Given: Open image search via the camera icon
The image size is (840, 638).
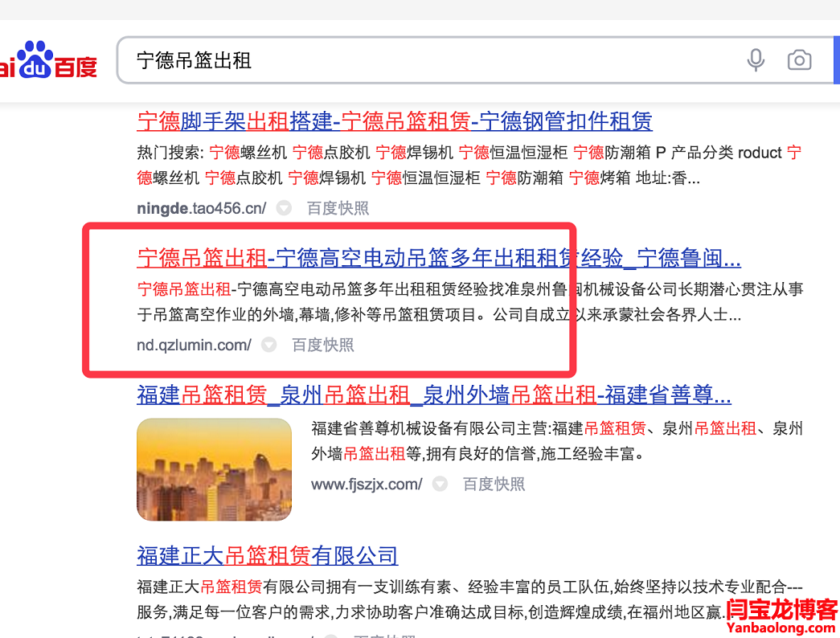Looking at the screenshot, I should pyautogui.click(x=799, y=60).
